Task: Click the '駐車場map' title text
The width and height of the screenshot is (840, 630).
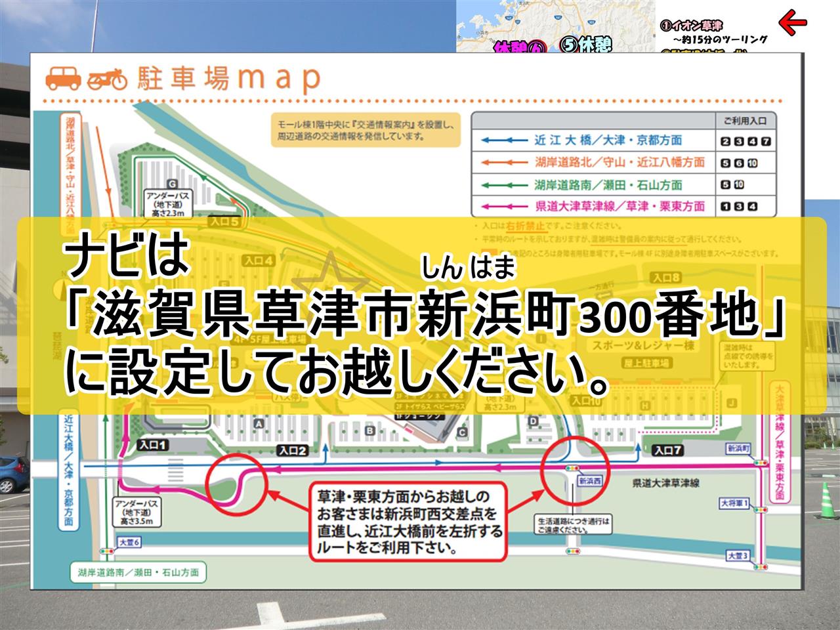Action: click(x=228, y=79)
